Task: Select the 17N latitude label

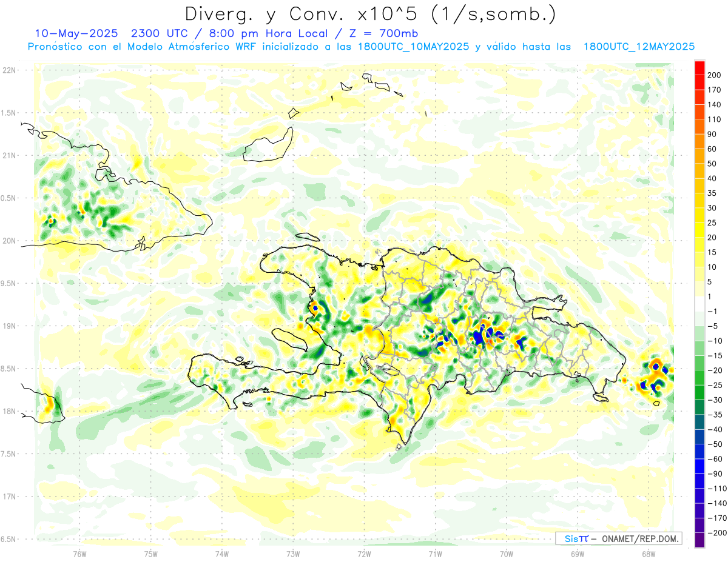Action: pos(10,497)
